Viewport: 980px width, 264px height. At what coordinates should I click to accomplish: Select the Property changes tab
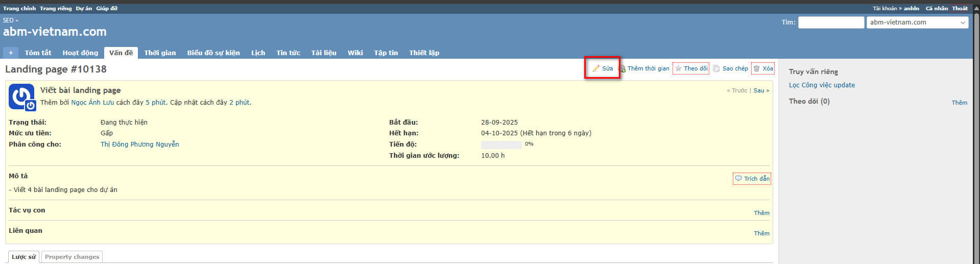coord(72,257)
